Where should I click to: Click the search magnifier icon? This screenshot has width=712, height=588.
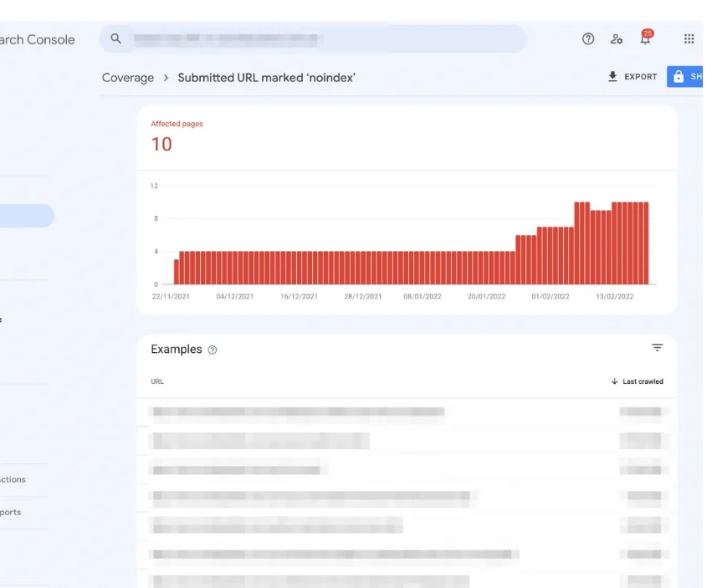point(115,38)
